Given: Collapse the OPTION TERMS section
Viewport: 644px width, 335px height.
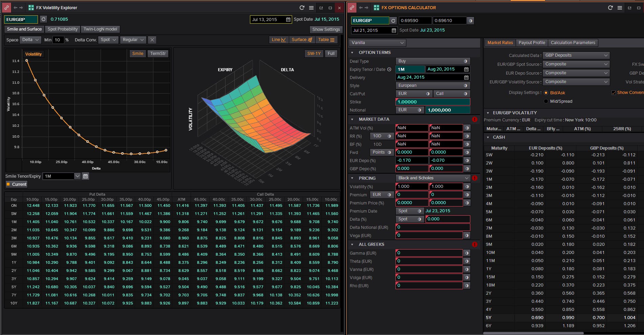Looking at the screenshot, I should click(352, 53).
